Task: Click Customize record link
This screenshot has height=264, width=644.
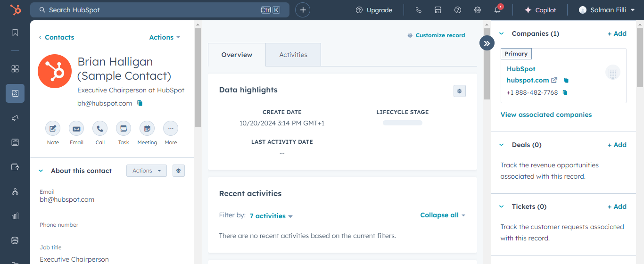Action: click(x=436, y=35)
